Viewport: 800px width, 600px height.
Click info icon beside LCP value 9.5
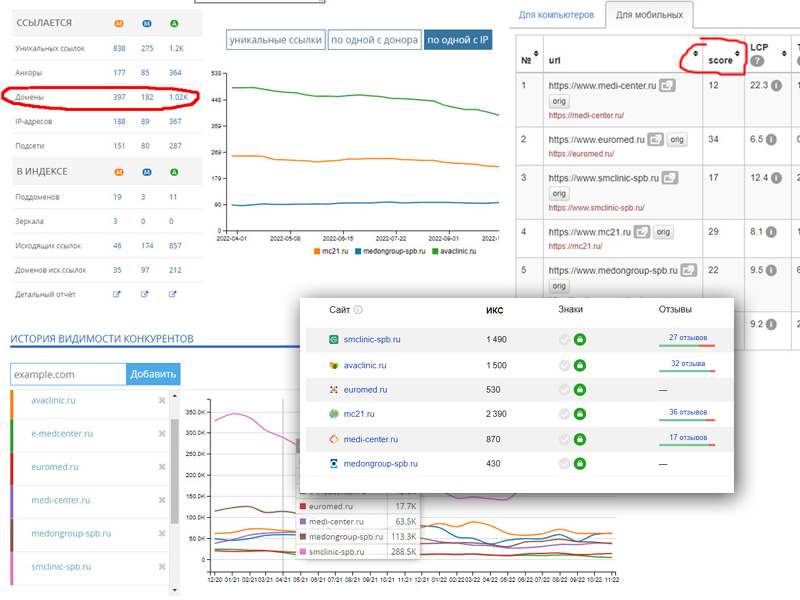tap(771, 270)
